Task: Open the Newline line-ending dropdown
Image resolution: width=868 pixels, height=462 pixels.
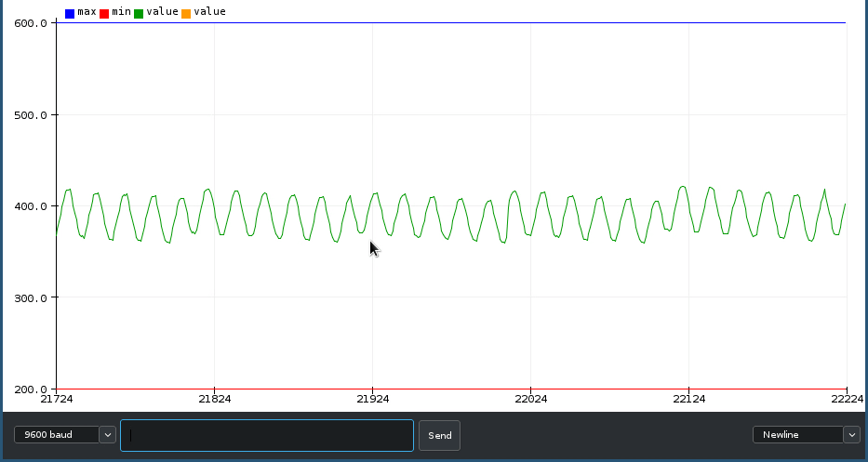Action: click(797, 435)
